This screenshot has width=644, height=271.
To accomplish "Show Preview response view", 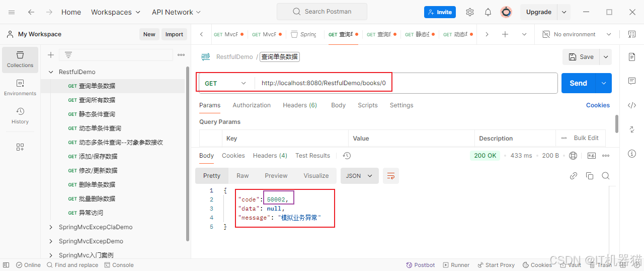I will tap(276, 176).
